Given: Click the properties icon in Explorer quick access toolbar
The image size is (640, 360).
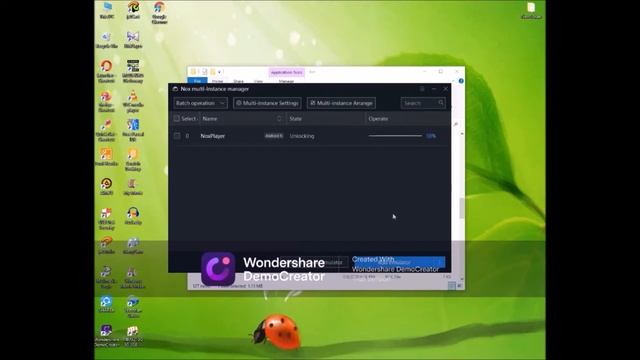Looking at the screenshot, I should [x=205, y=72].
